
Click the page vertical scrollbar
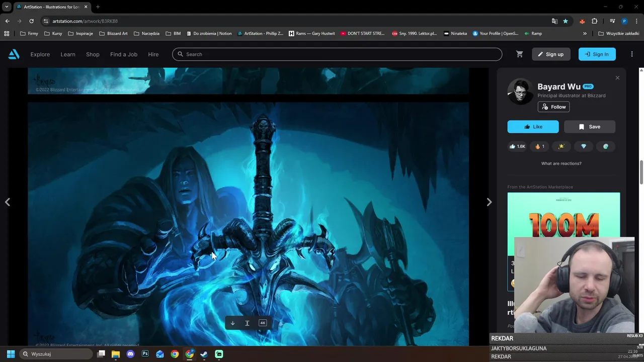coord(641,172)
